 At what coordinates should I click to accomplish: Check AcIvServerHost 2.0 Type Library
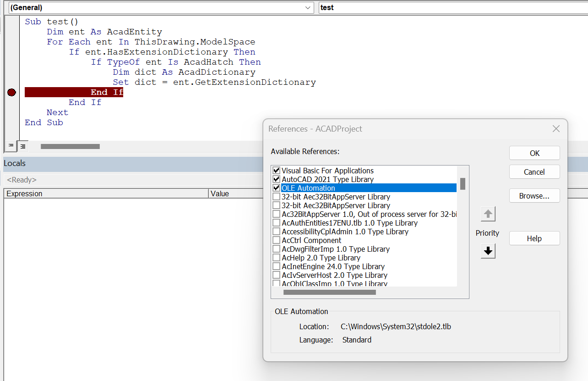pyautogui.click(x=276, y=275)
